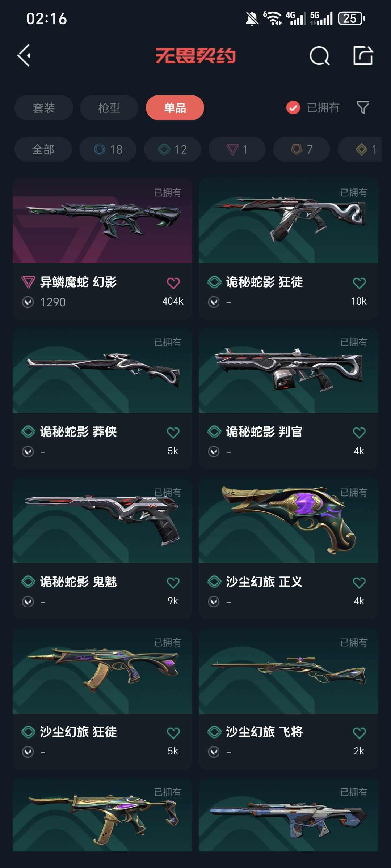
Task: Filter by green diamond tier with 12 items
Action: point(172,149)
